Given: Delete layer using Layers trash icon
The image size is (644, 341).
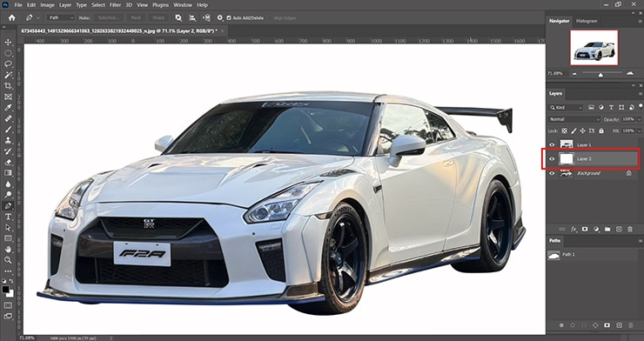Looking at the screenshot, I should click(630, 229).
